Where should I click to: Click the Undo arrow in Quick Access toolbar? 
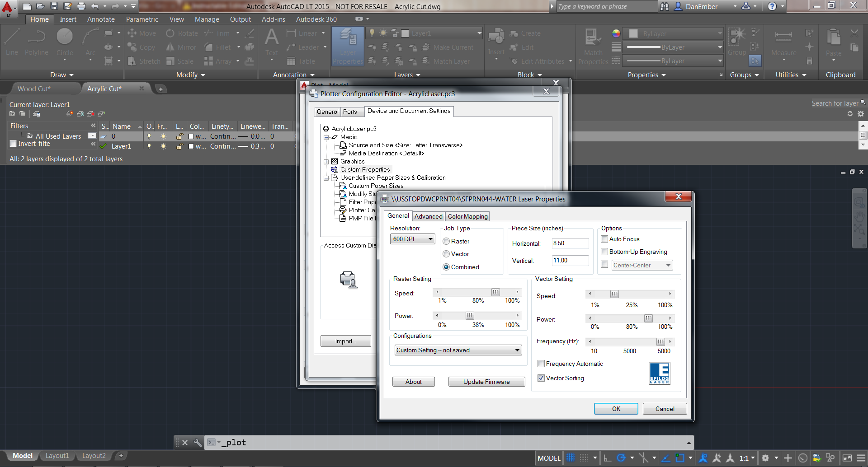click(x=94, y=6)
